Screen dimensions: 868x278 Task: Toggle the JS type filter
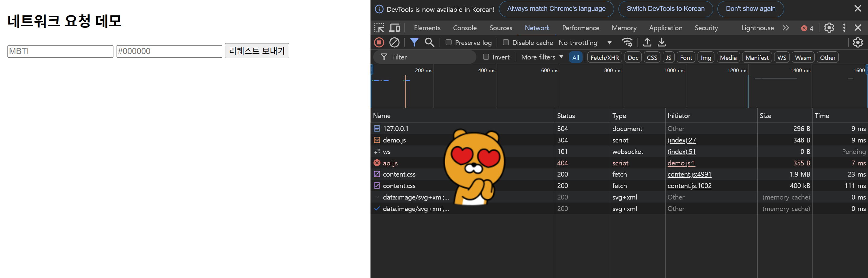coord(668,57)
